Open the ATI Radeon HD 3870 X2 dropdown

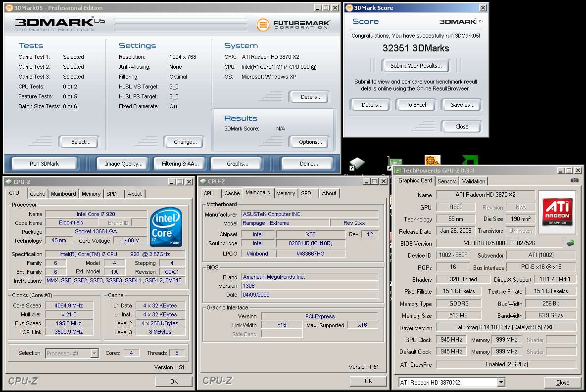click(501, 382)
